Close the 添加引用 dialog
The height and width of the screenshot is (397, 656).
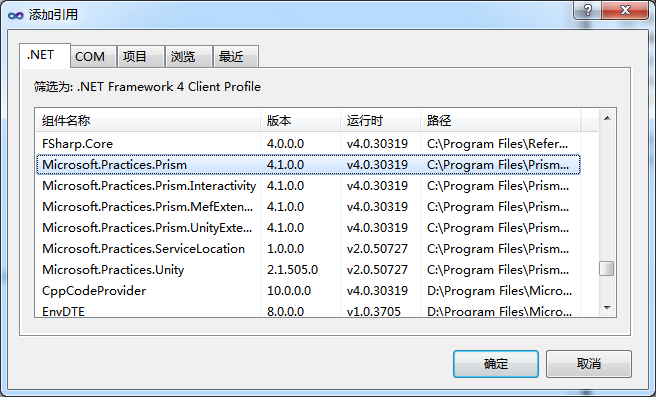[x=625, y=10]
